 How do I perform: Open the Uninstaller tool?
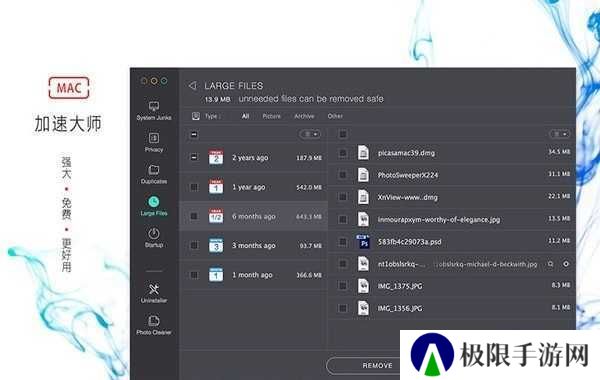click(154, 293)
